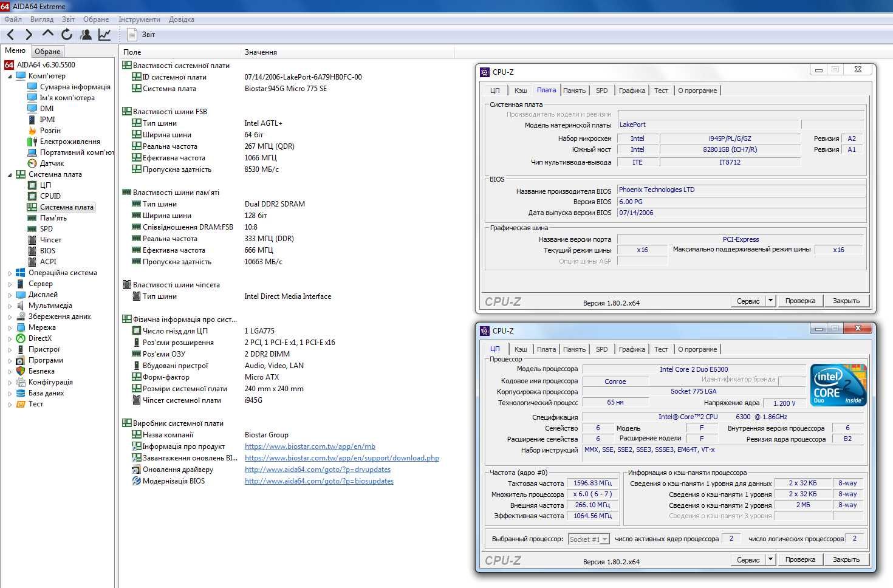Viewport: 893px width, 588px height.
Task: Select SPD in the AIDA64 tree
Action: point(46,229)
